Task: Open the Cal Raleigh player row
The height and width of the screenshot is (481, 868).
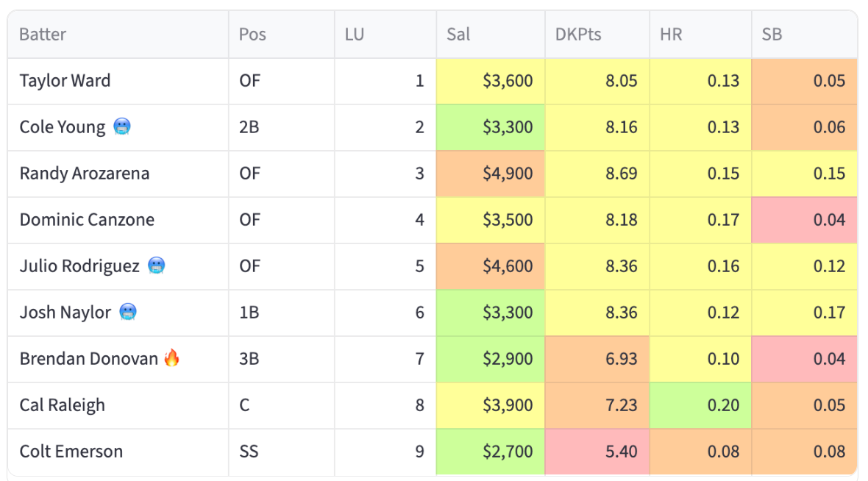Action: point(433,405)
